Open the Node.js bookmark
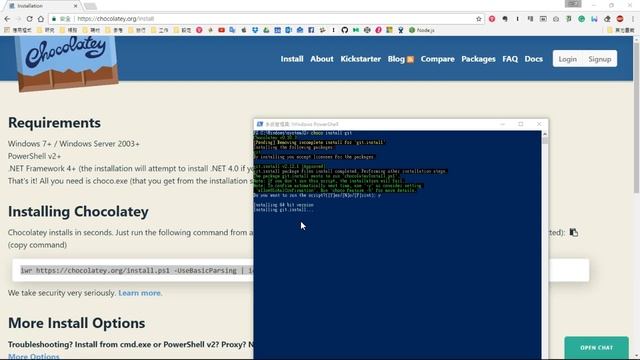Viewport: 640px width, 360px height. pos(422,30)
